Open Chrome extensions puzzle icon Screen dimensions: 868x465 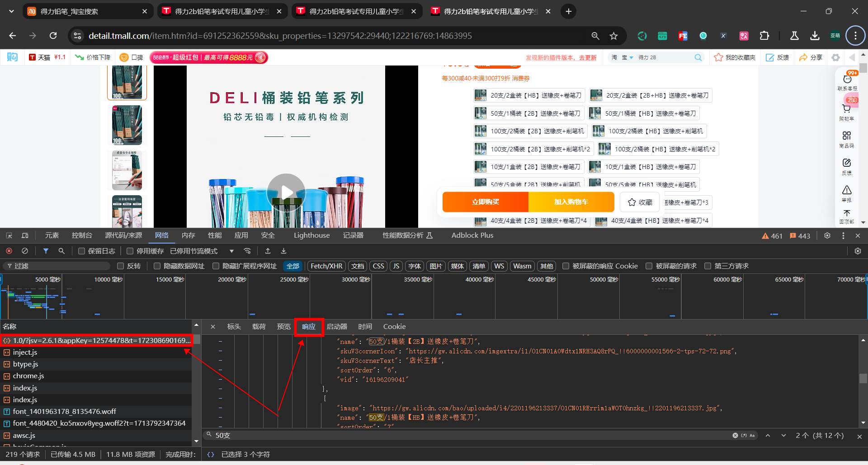(x=764, y=36)
